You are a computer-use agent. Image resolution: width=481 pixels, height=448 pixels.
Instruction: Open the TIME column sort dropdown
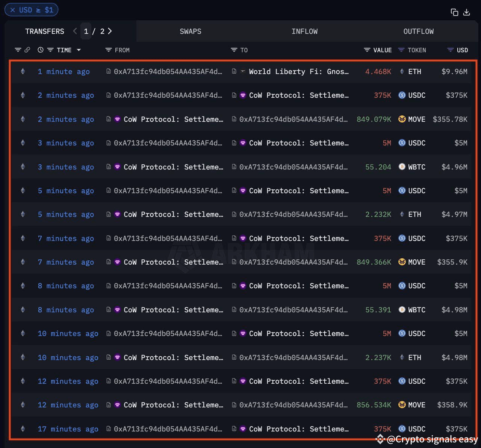point(79,50)
